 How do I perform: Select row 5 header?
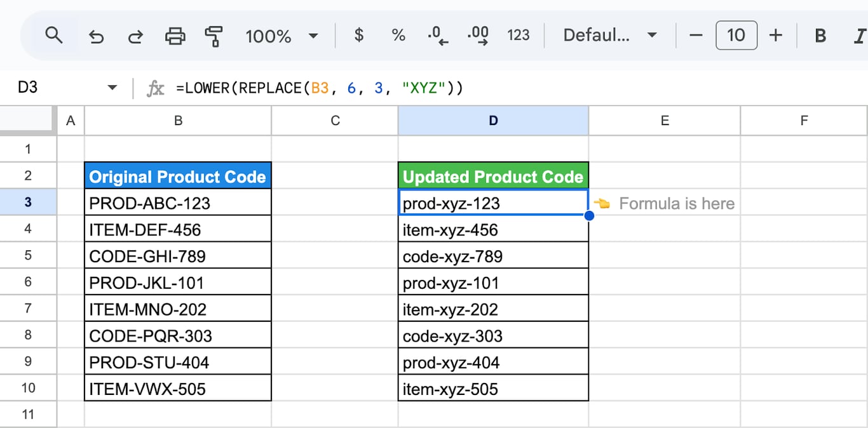coord(27,255)
